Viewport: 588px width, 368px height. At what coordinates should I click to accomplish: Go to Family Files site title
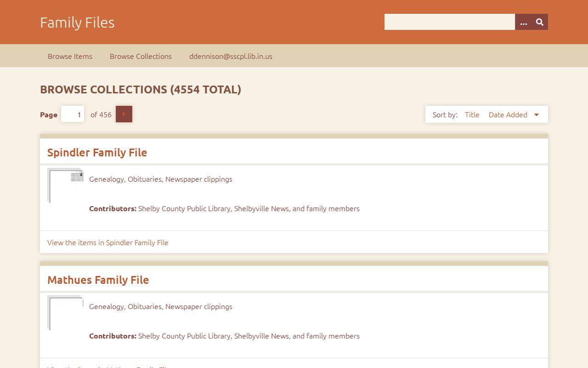click(77, 22)
